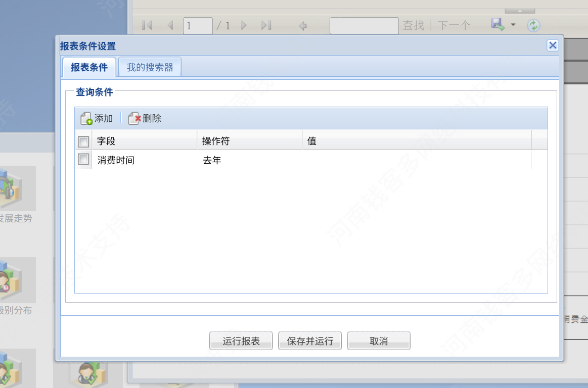
Task: Go to next page arrow icon
Action: (244, 25)
